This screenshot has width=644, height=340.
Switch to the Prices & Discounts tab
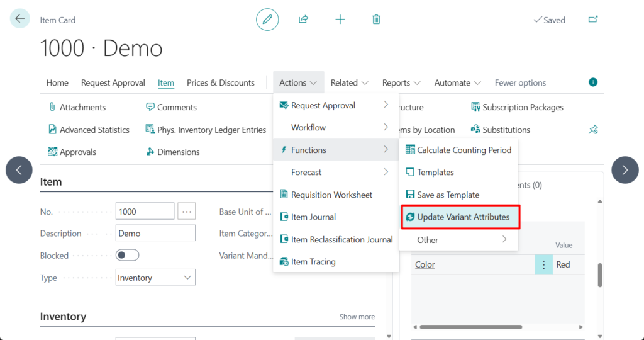click(x=220, y=82)
